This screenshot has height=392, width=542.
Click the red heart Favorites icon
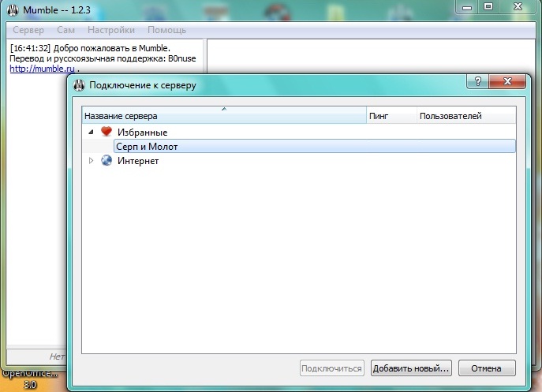coord(107,133)
